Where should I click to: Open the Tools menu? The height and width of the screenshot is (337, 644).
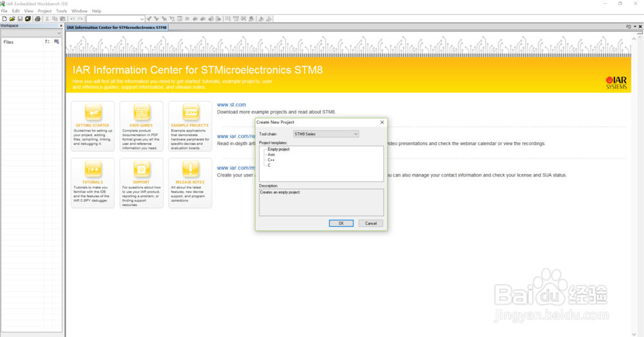click(61, 11)
